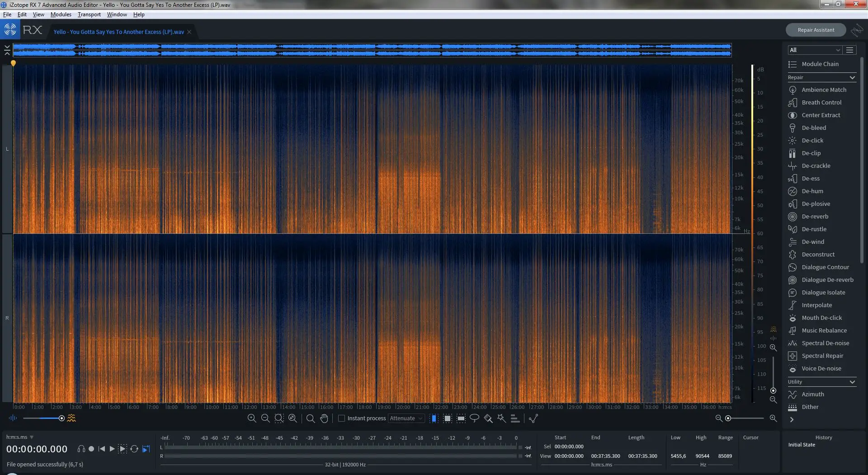Toggle playhead follows playback button
Viewport: 868px width, 475px height.
(146, 449)
